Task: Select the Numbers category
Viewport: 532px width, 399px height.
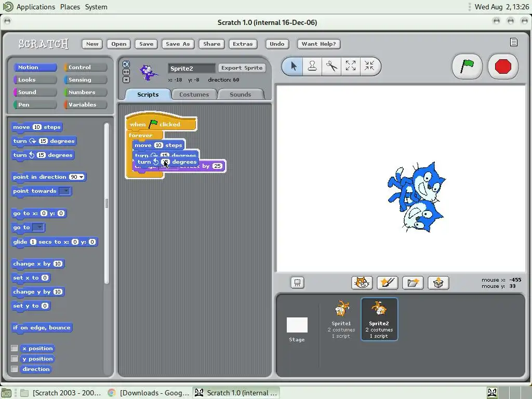Action: point(86,92)
